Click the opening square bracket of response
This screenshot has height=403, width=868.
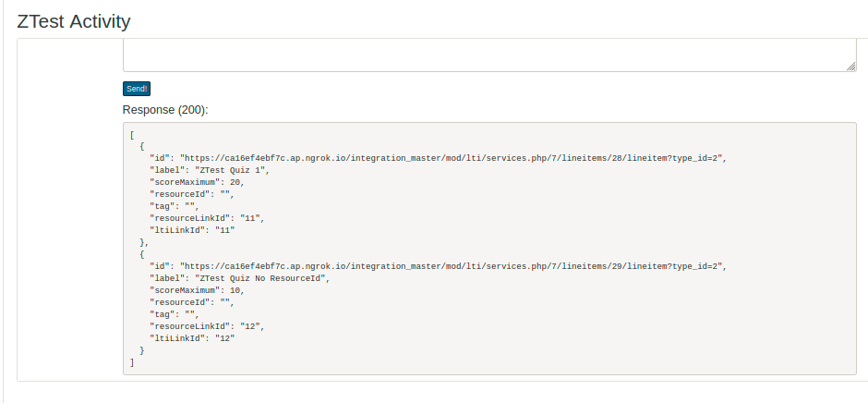pyautogui.click(x=132, y=135)
